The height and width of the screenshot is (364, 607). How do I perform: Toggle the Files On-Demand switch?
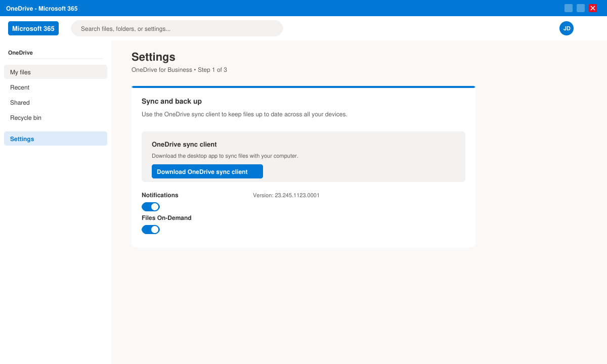(151, 230)
